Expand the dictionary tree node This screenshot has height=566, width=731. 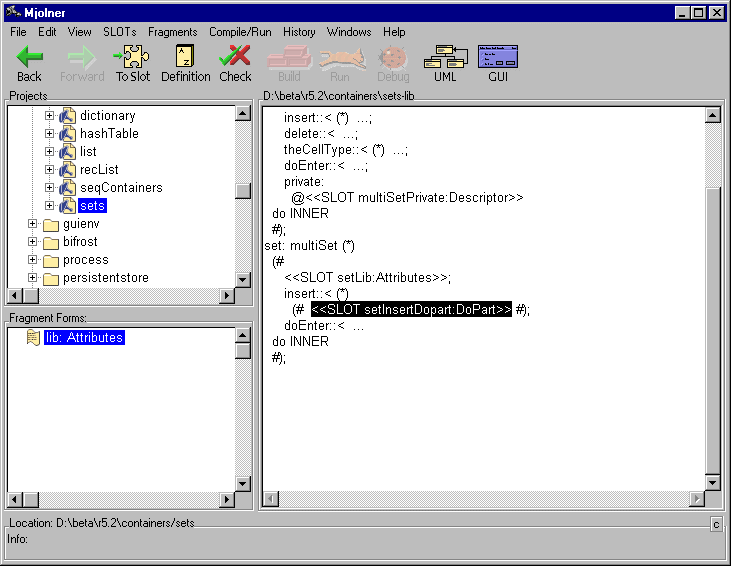[50, 116]
